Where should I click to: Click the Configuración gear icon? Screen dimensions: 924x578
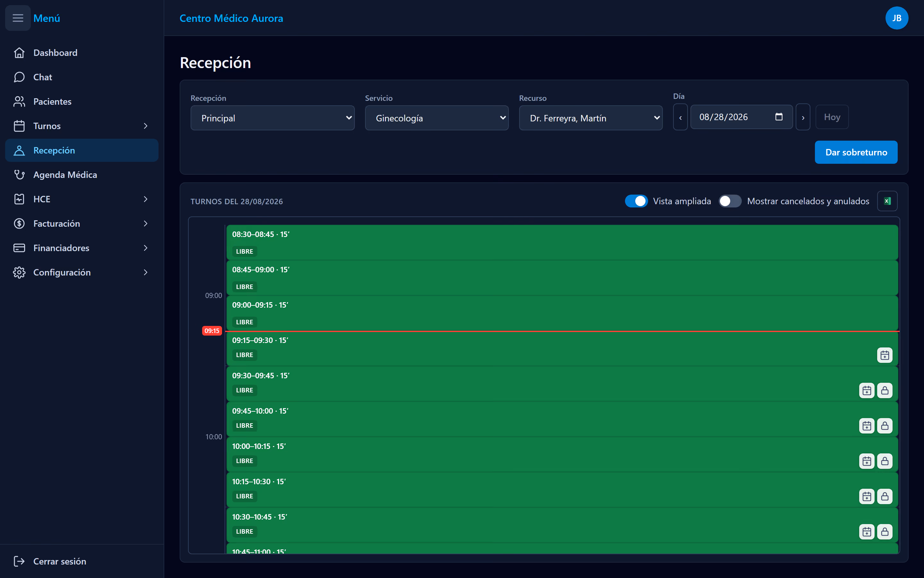pos(19,273)
